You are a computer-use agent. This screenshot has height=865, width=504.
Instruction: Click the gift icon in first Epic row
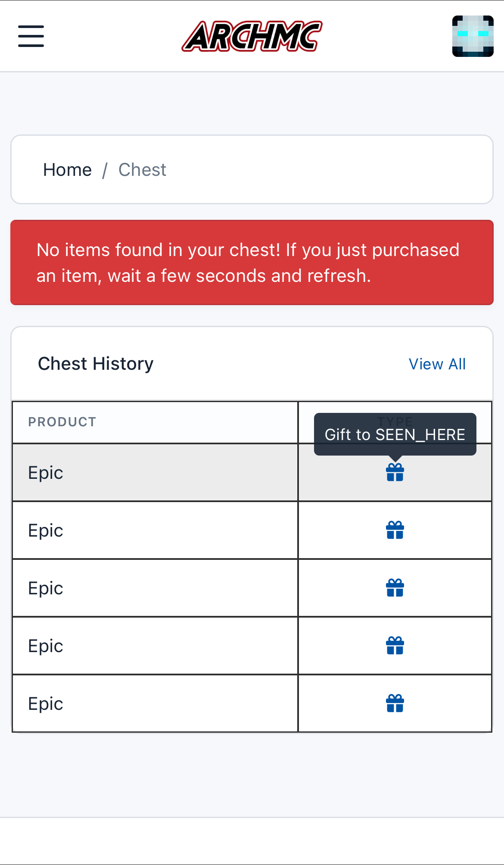pos(395,472)
